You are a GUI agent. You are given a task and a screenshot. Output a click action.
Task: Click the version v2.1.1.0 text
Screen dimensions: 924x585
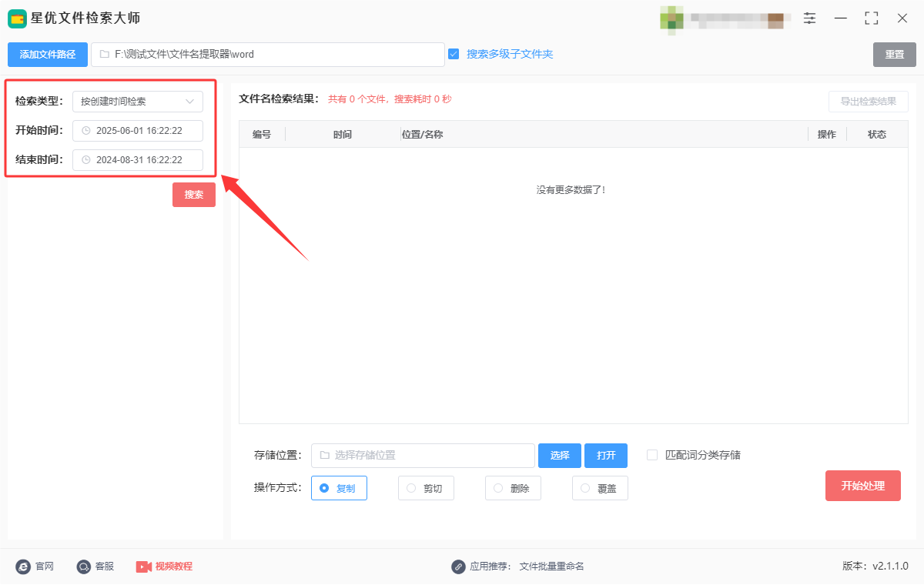pos(875,567)
